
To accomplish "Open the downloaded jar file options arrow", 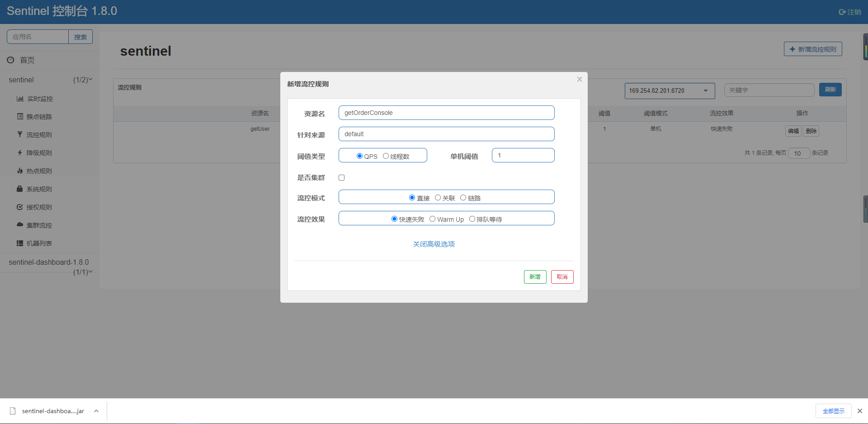I will click(x=96, y=411).
